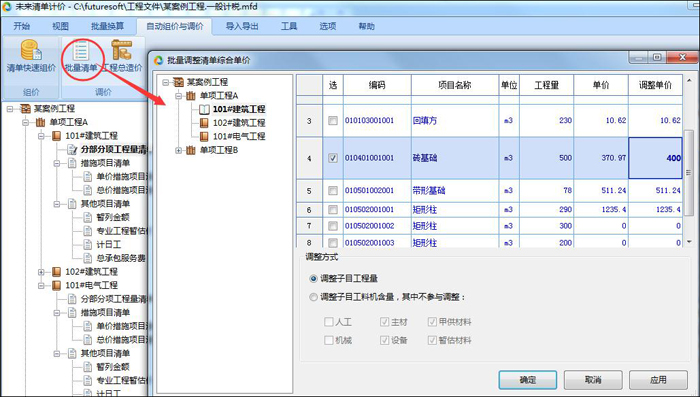Viewport: 700px width, 397px height.
Task: Open the 工具 ribbon tab
Action: pyautogui.click(x=289, y=26)
